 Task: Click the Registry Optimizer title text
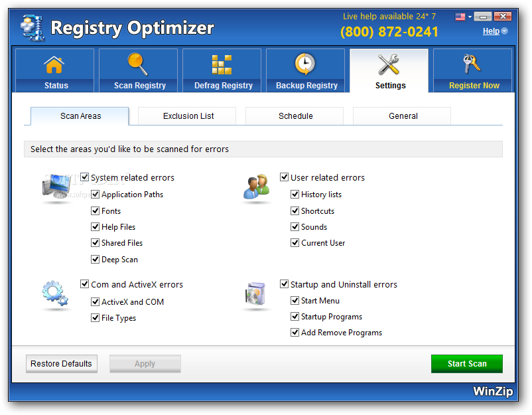pos(132,29)
